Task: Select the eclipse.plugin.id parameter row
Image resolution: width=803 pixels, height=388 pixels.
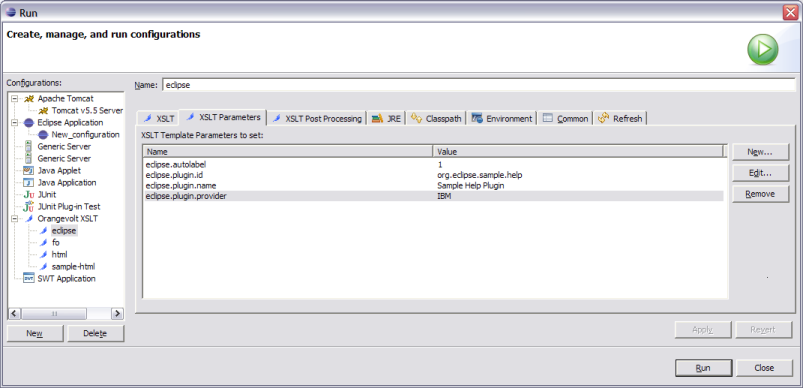Action: coord(434,175)
